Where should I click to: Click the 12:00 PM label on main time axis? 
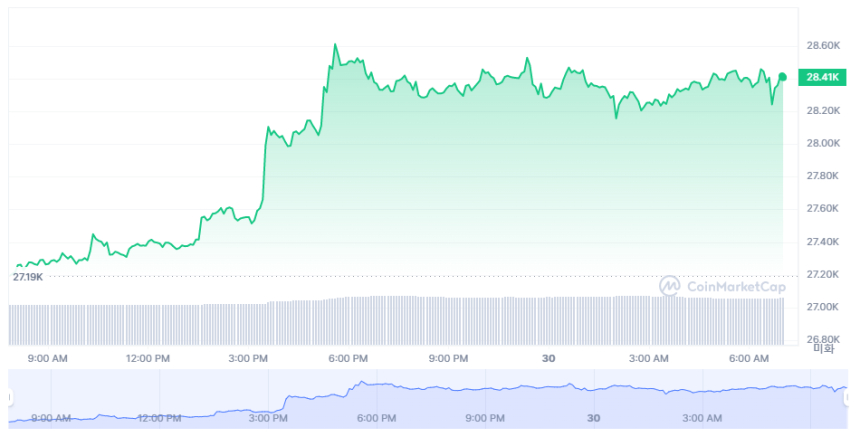coord(148,358)
